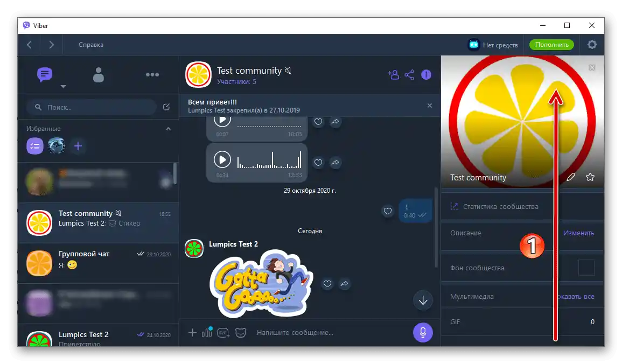Open the sticker picker
The width and height of the screenshot is (622, 364).
pos(241,332)
